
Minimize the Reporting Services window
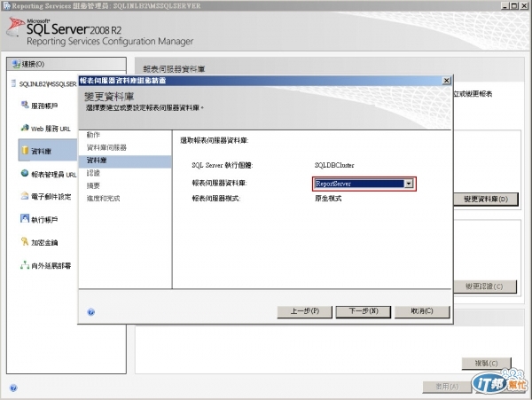[505, 6]
